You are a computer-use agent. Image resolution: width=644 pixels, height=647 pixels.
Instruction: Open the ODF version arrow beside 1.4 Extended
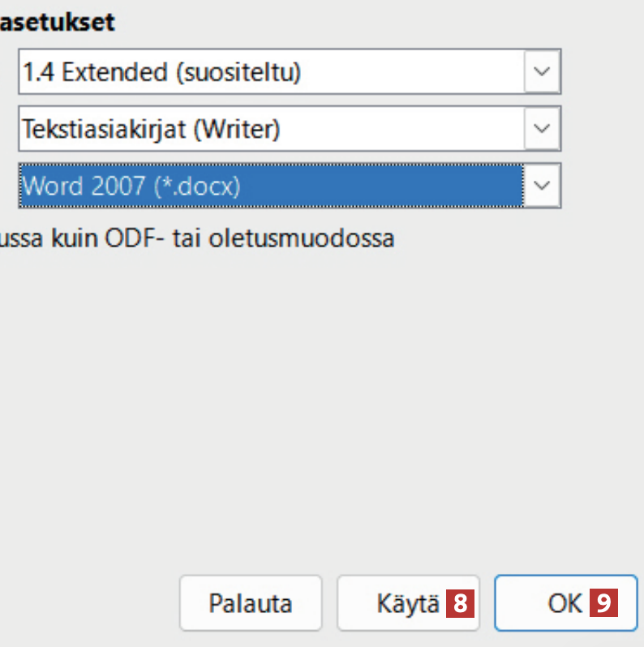[542, 74]
